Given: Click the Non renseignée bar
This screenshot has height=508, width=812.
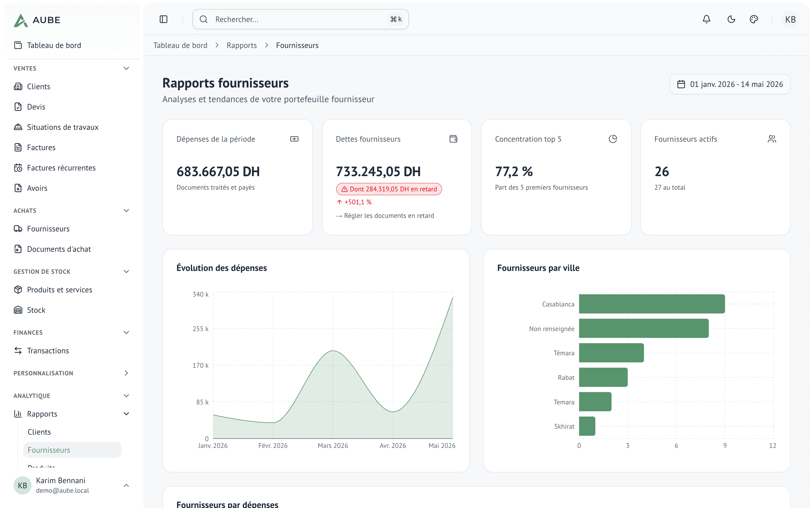Looking at the screenshot, I should (x=644, y=328).
